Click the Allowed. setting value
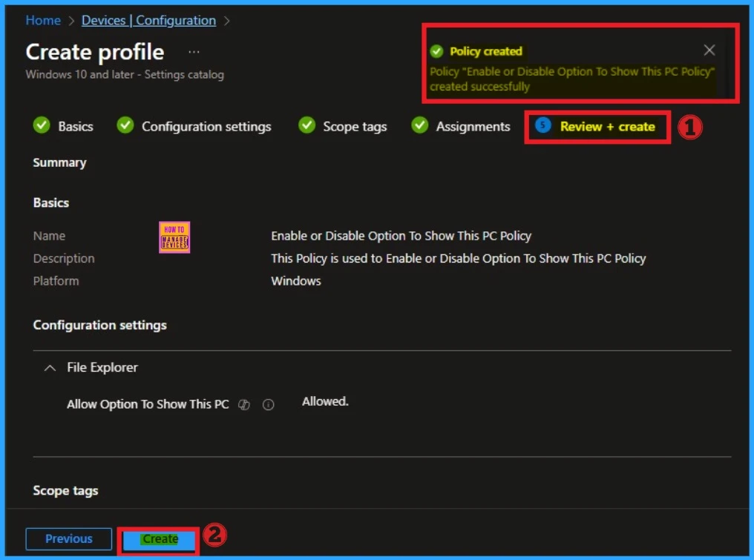754x560 pixels. point(325,401)
